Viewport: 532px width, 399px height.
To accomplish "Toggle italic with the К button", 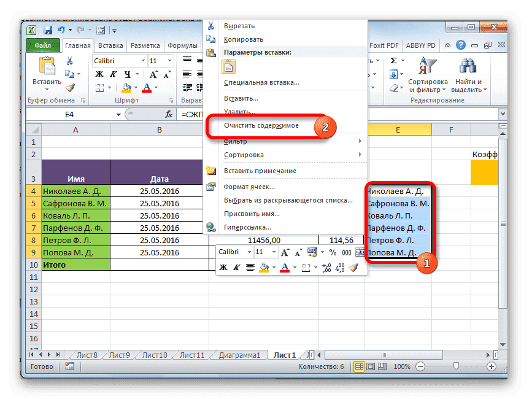I will coord(236,266).
